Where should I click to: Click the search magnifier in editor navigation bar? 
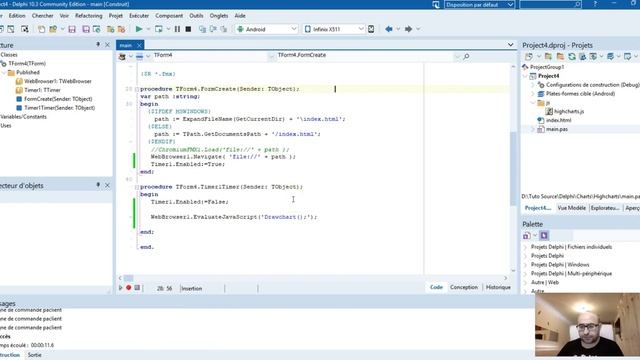pyautogui.click(x=466, y=56)
